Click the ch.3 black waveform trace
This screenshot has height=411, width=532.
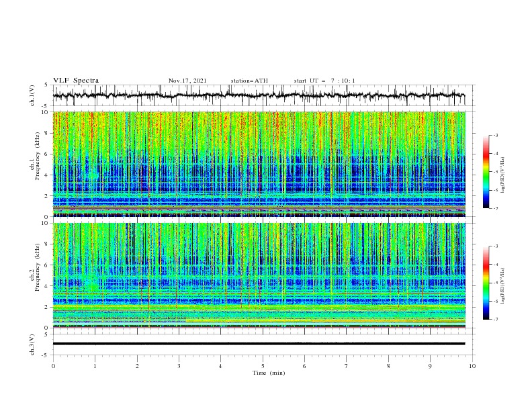[x=259, y=344]
